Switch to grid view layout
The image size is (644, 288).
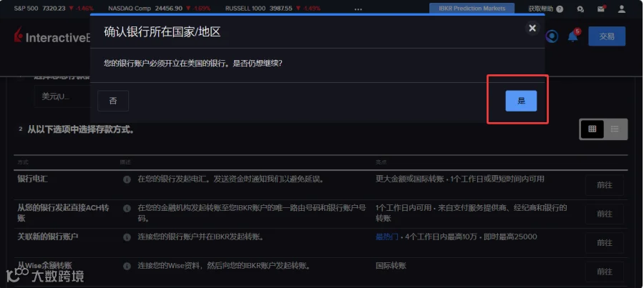click(x=592, y=129)
